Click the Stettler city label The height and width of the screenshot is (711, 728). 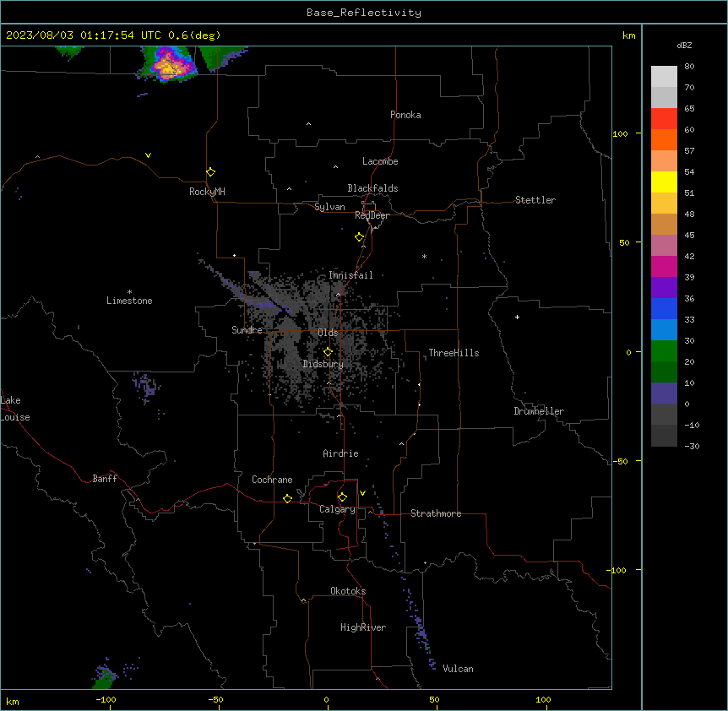(x=535, y=200)
